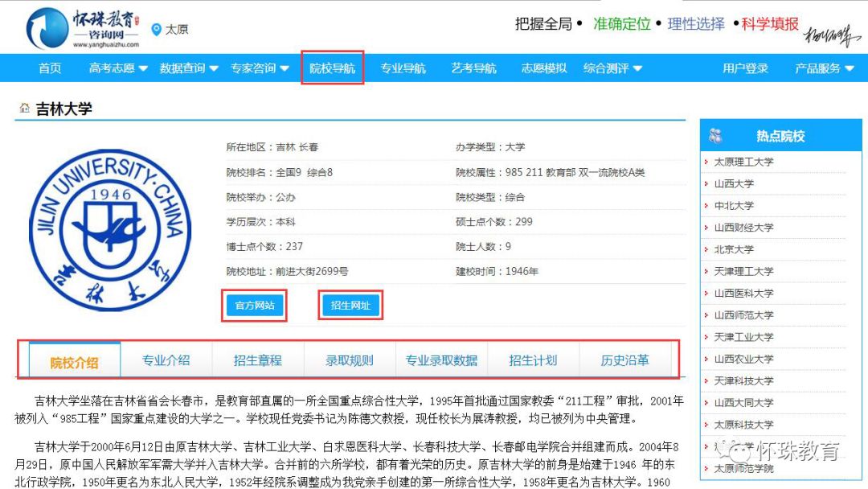Click the 招生网址 button
868x489 pixels.
click(350, 305)
